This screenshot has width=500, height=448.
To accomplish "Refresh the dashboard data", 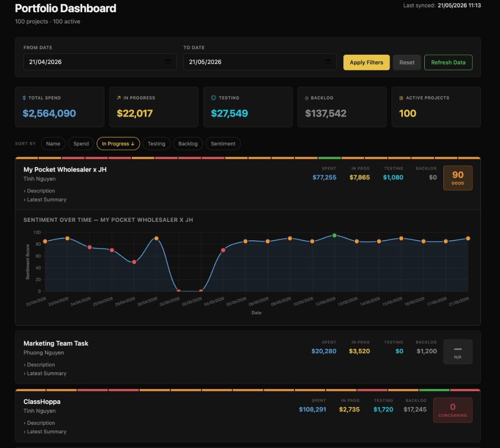I will click(448, 63).
